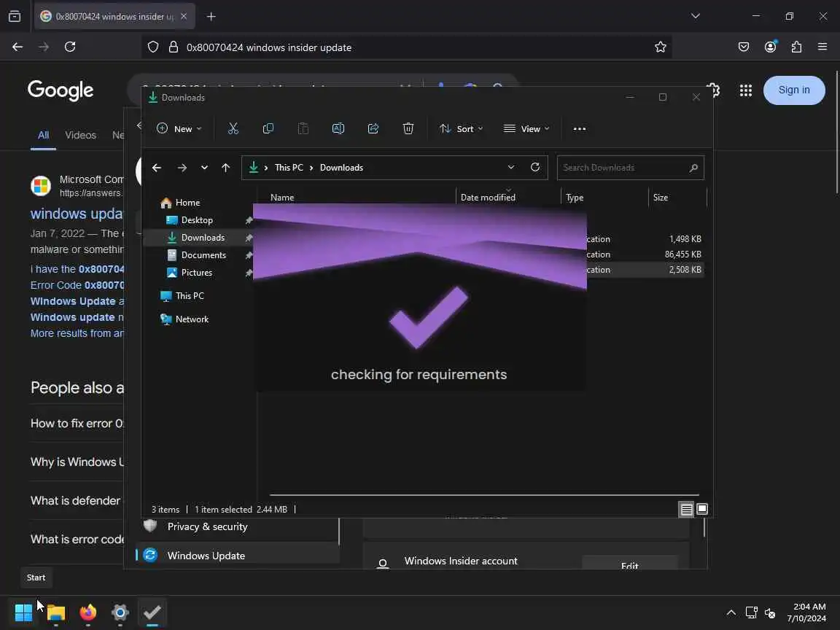Expand the address bar history dropdown
The width and height of the screenshot is (840, 630).
pos(511,167)
